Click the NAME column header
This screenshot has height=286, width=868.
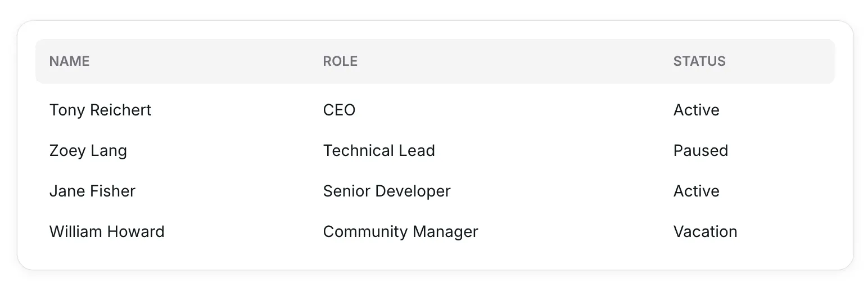pyautogui.click(x=70, y=61)
